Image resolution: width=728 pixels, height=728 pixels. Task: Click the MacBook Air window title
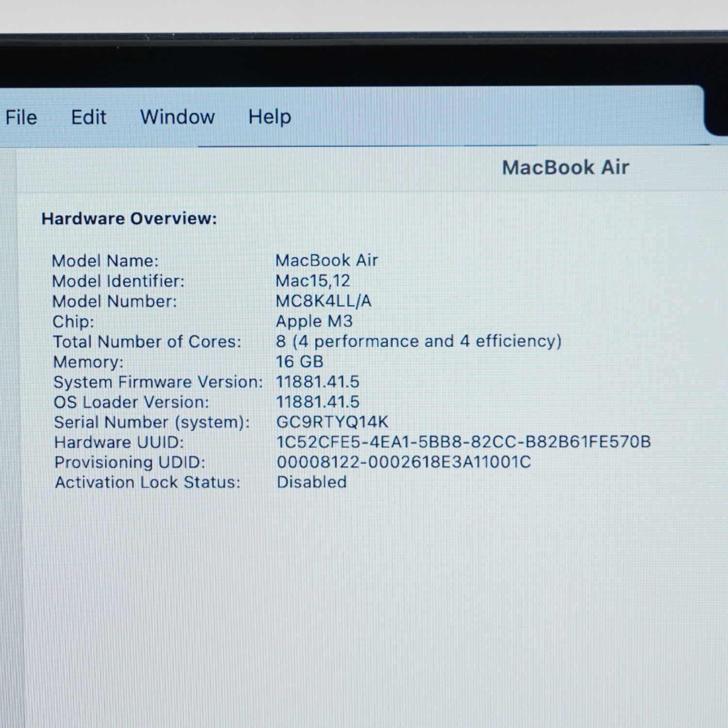pyautogui.click(x=565, y=167)
